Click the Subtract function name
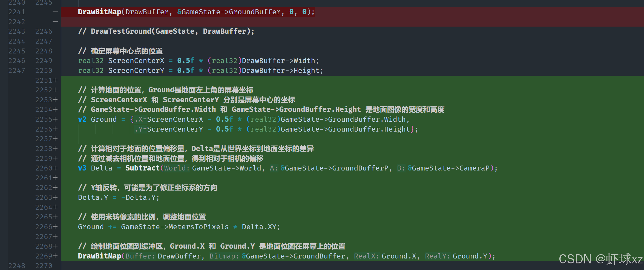The width and height of the screenshot is (644, 270). 142,168
